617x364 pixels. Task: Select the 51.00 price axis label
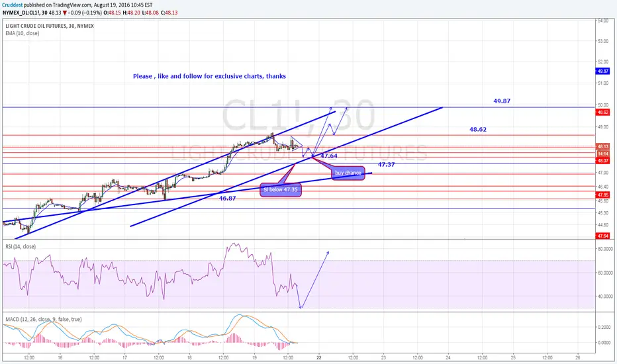[603, 83]
